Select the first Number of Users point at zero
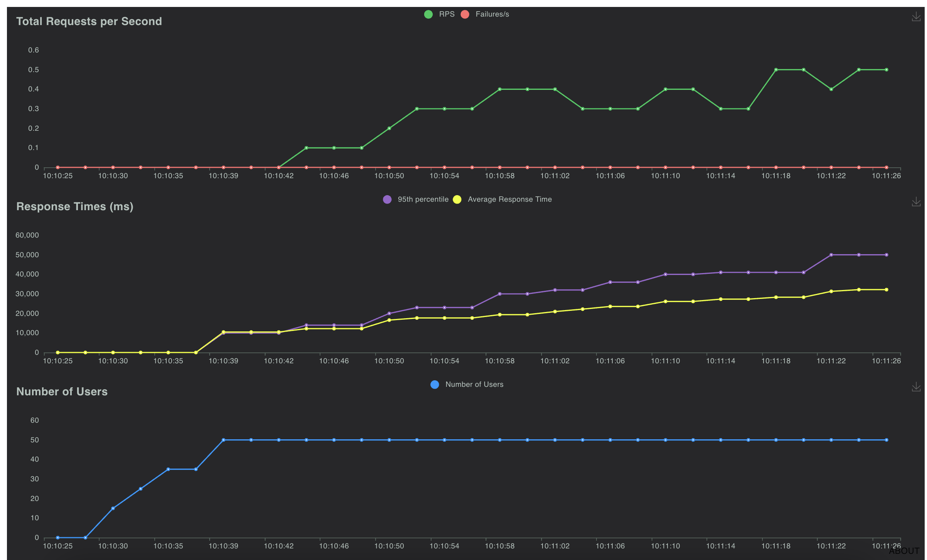 pyautogui.click(x=58, y=538)
